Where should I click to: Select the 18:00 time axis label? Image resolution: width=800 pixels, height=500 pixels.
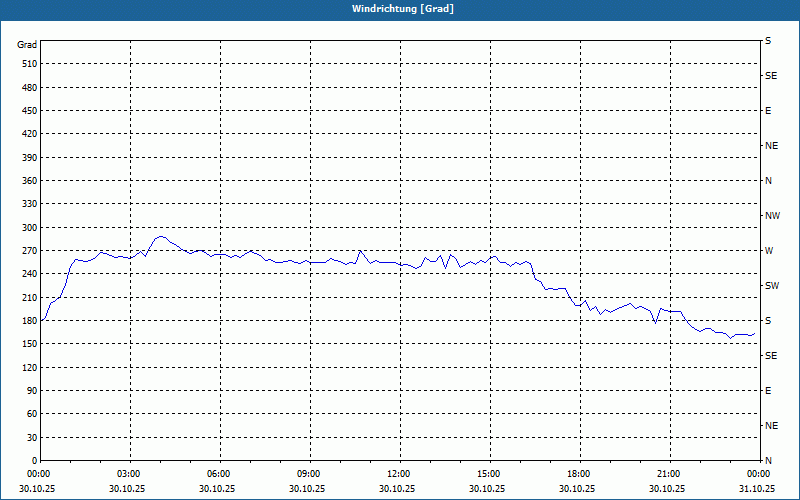(x=580, y=474)
